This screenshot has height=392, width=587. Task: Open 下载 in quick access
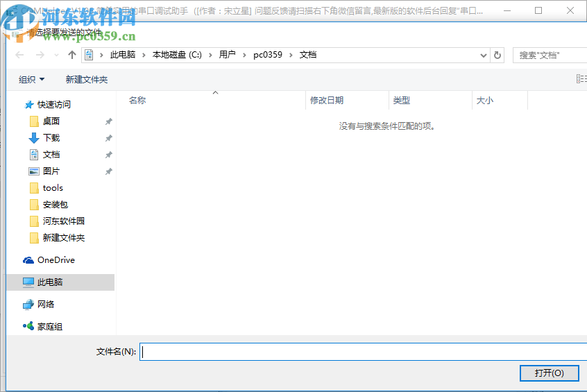pos(51,138)
